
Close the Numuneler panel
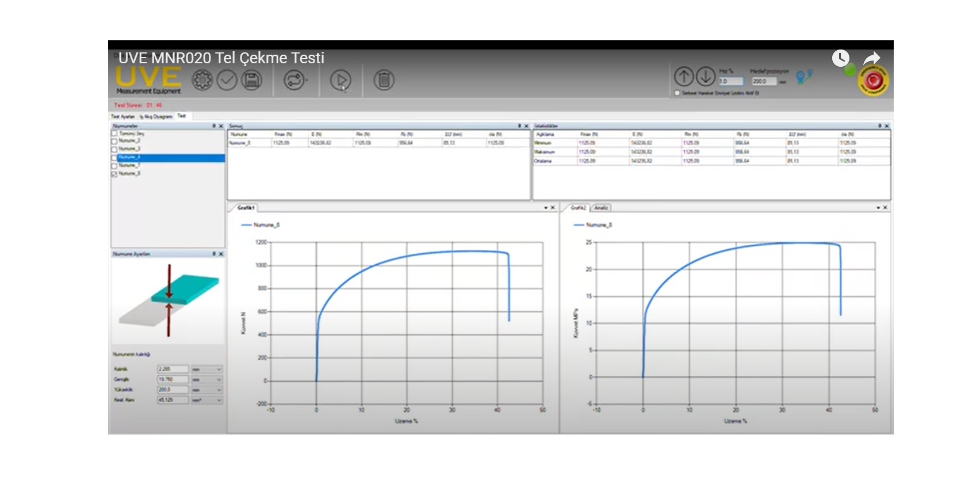221,125
